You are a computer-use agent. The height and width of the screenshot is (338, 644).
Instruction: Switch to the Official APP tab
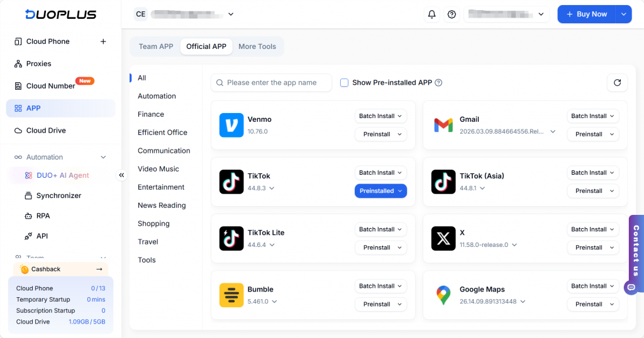coord(206,46)
